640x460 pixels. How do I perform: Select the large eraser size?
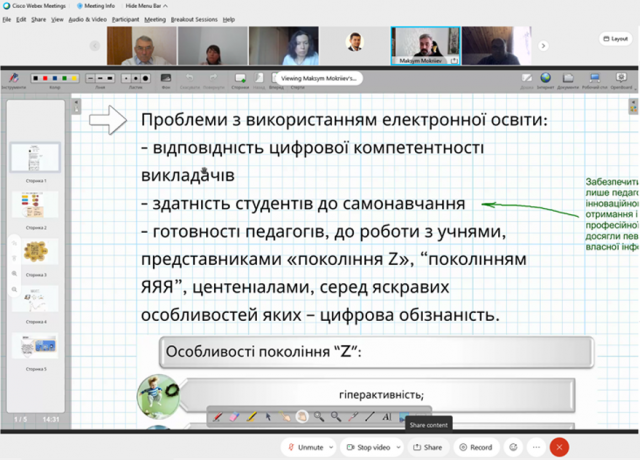(145, 78)
